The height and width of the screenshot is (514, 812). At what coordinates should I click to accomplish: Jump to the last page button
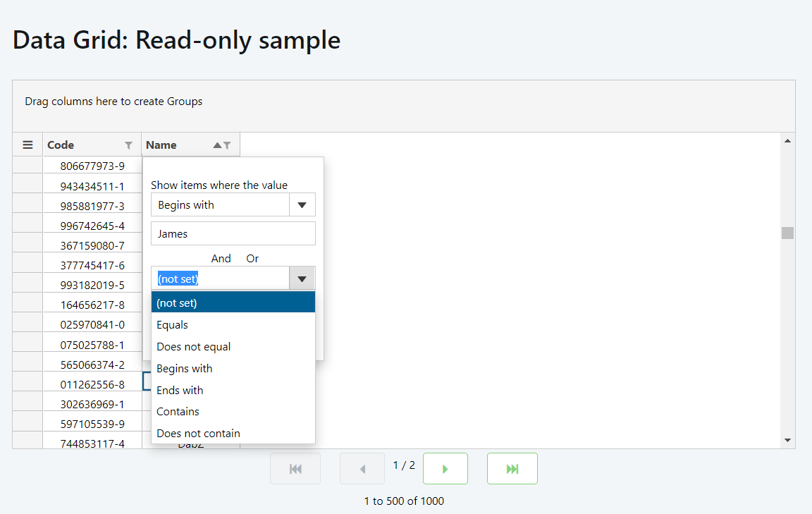click(512, 468)
